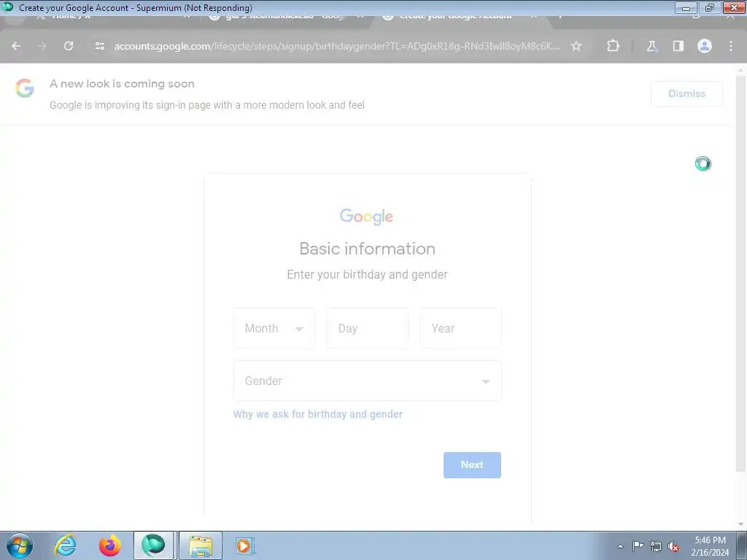
Task: Launch Internet Explorer from the taskbar
Action: click(65, 545)
